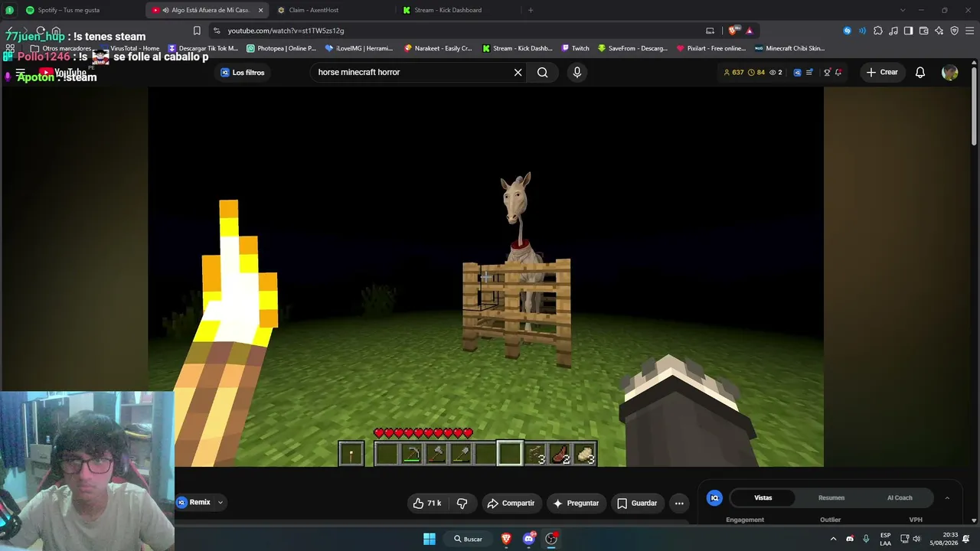Viewport: 980px width, 551px height.
Task: Click the video player frame
Action: tap(485, 276)
